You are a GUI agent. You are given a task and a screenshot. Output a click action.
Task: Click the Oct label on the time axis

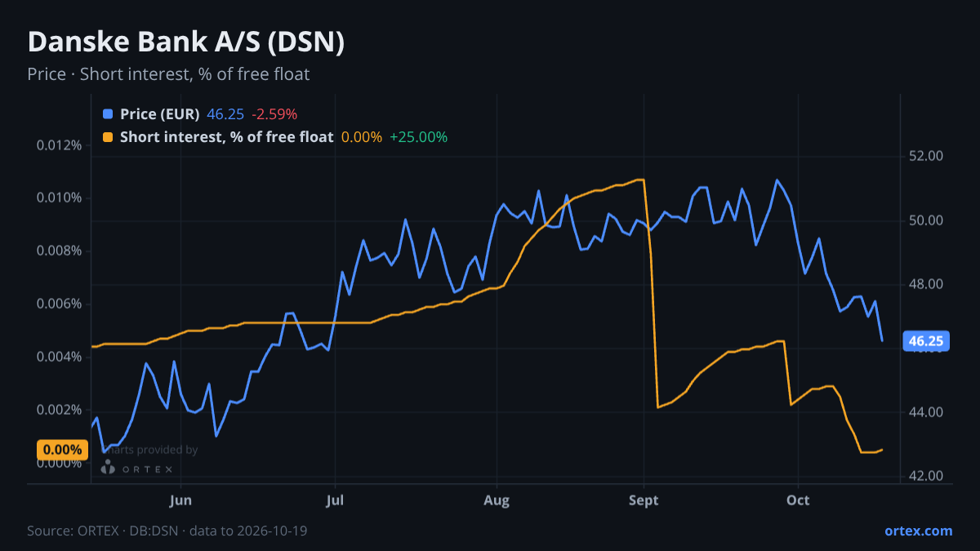(798, 500)
